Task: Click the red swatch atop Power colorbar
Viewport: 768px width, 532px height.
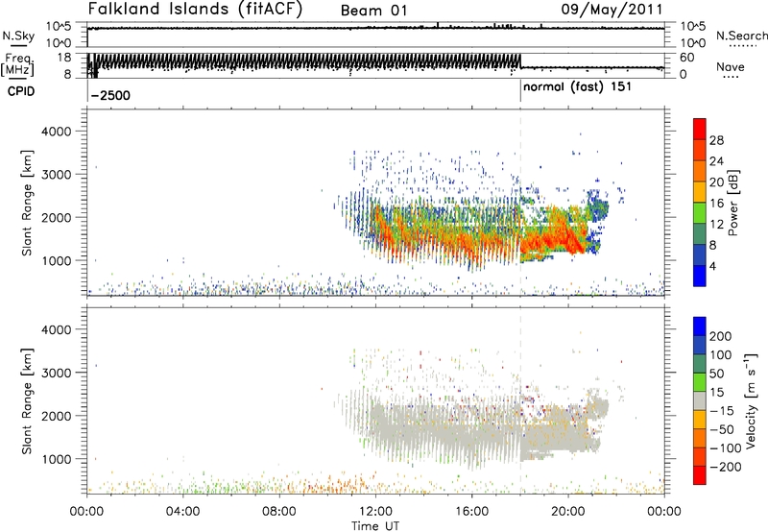Action: click(700, 129)
